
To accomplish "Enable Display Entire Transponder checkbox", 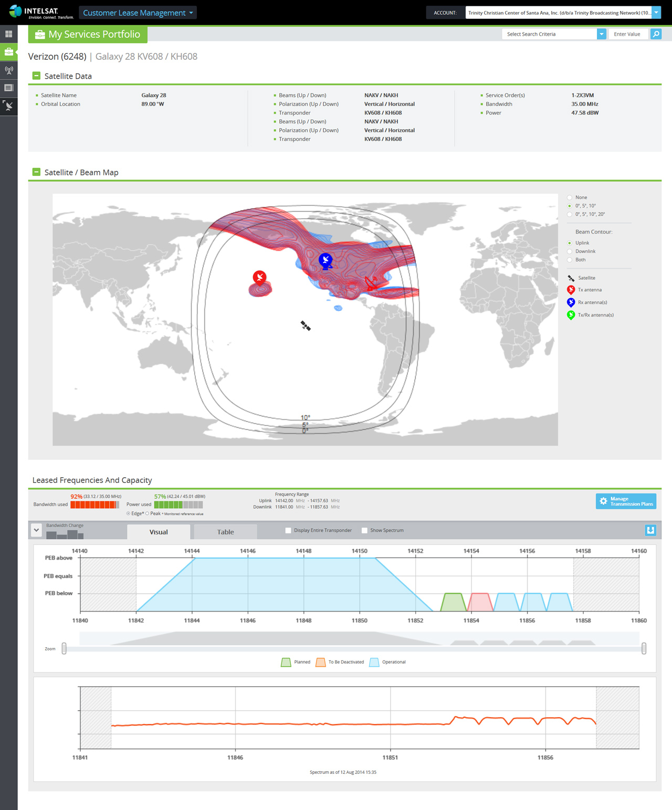I will click(288, 530).
